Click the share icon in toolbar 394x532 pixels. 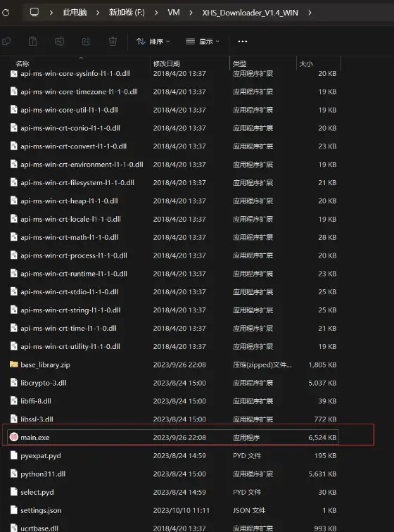click(87, 42)
